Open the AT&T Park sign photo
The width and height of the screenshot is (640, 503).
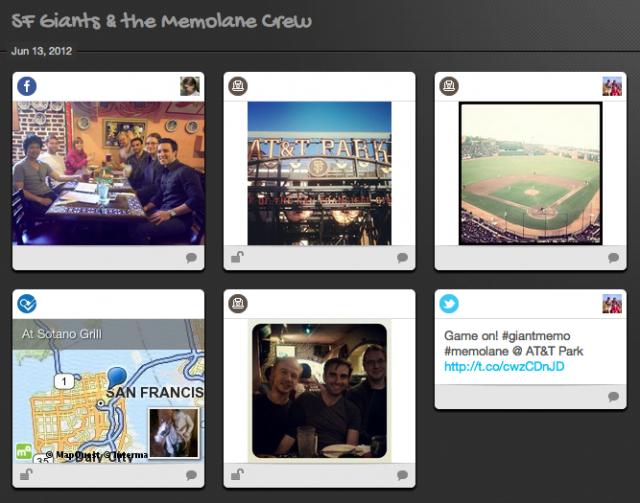(x=320, y=174)
